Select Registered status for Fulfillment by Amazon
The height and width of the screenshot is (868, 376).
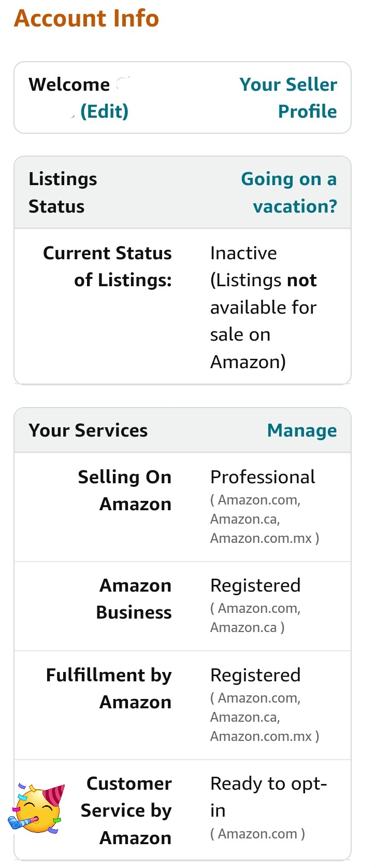click(x=255, y=675)
